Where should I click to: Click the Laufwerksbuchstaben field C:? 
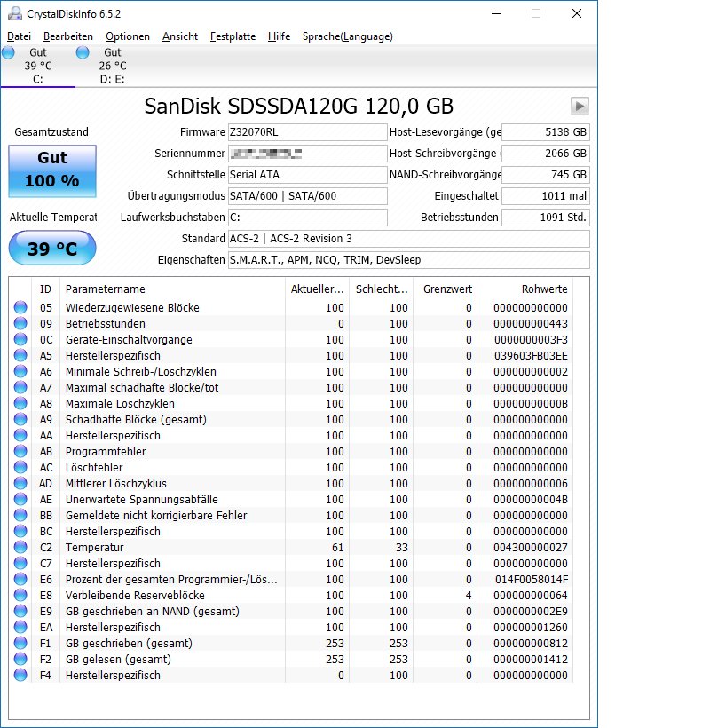[308, 218]
